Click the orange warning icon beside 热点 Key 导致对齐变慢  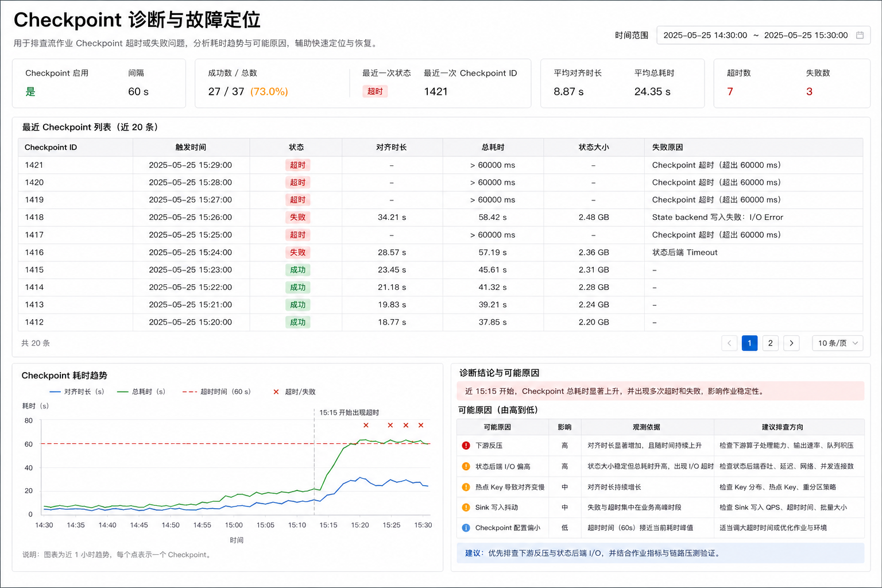[x=466, y=487]
